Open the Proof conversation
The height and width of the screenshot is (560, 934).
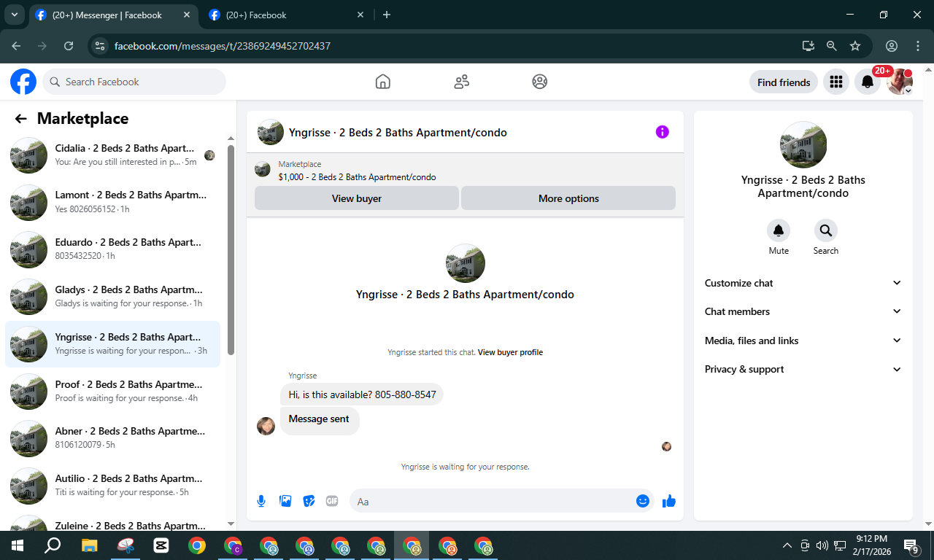coord(114,391)
